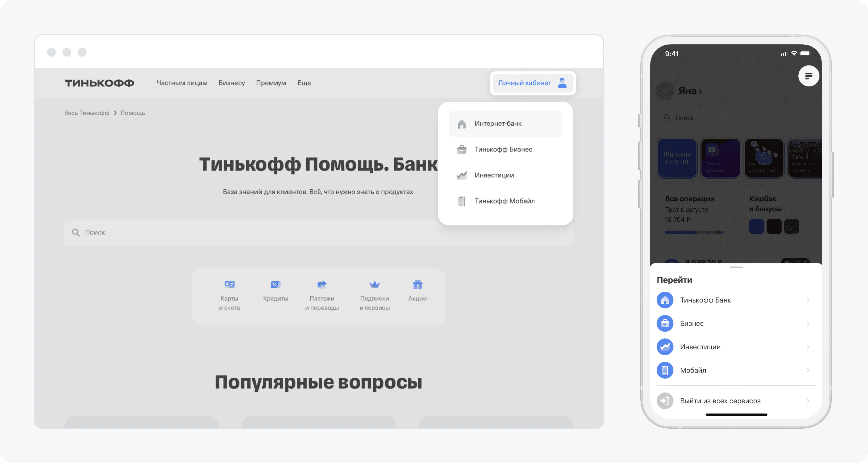Viewport: 868px width, 463px height.
Task: Open the Акции gift icon
Action: click(x=418, y=285)
